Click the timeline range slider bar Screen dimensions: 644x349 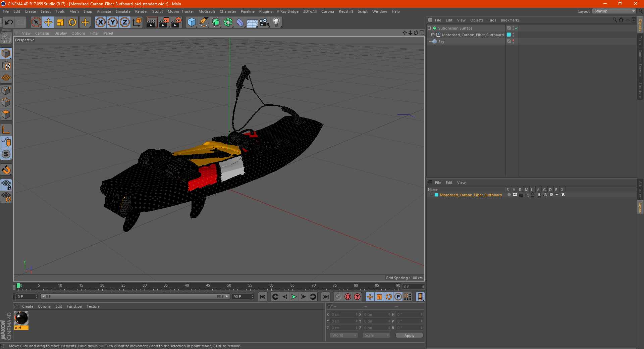pyautogui.click(x=135, y=296)
